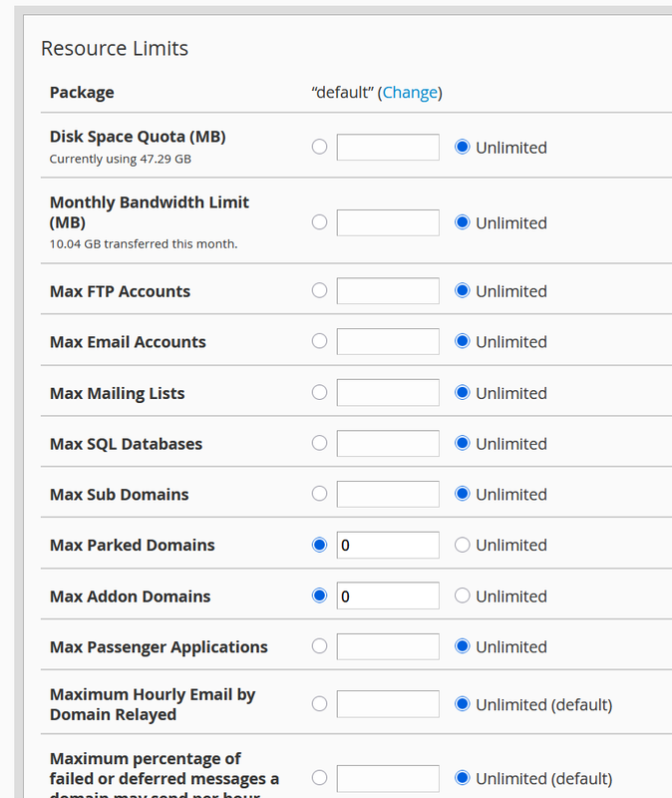
Task: Select custom Monthly Bandwidth Limit radio button
Action: [319, 222]
